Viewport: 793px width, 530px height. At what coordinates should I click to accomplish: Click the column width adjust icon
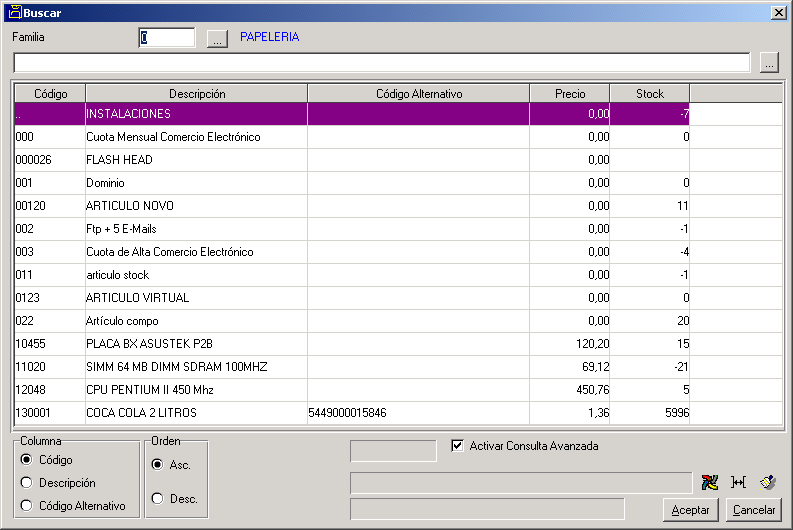click(x=738, y=482)
